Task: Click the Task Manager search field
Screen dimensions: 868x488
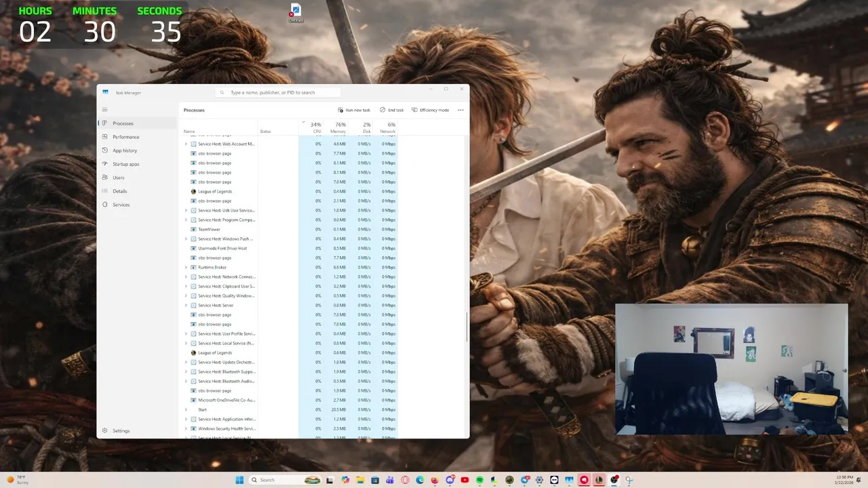Action: click(x=279, y=92)
